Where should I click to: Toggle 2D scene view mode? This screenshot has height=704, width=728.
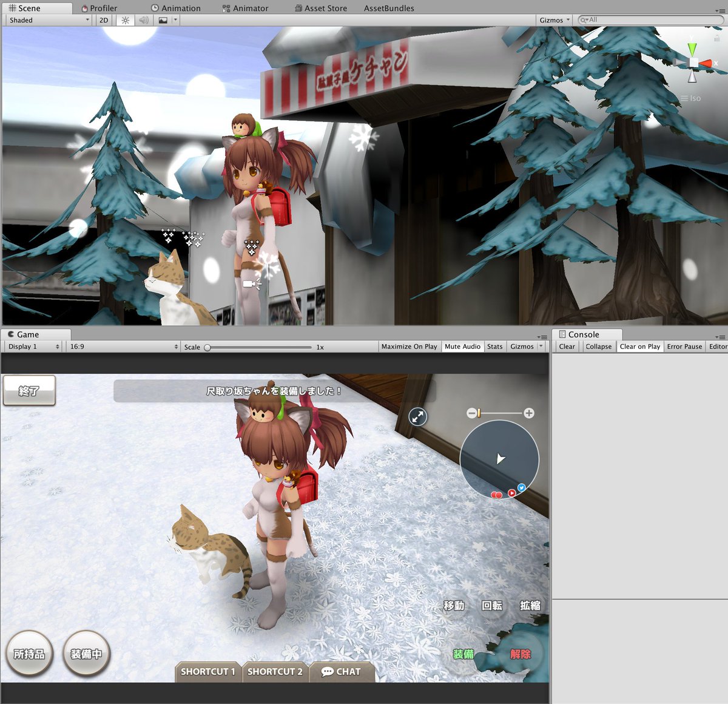104,20
